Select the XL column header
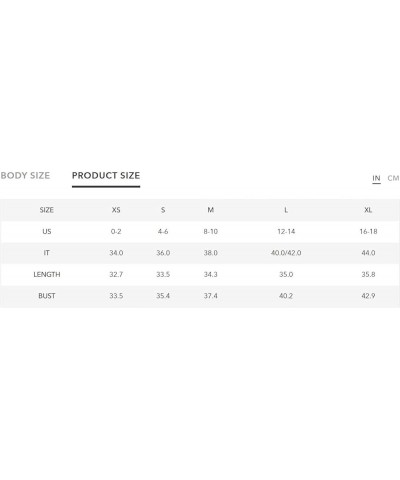 (x=368, y=210)
